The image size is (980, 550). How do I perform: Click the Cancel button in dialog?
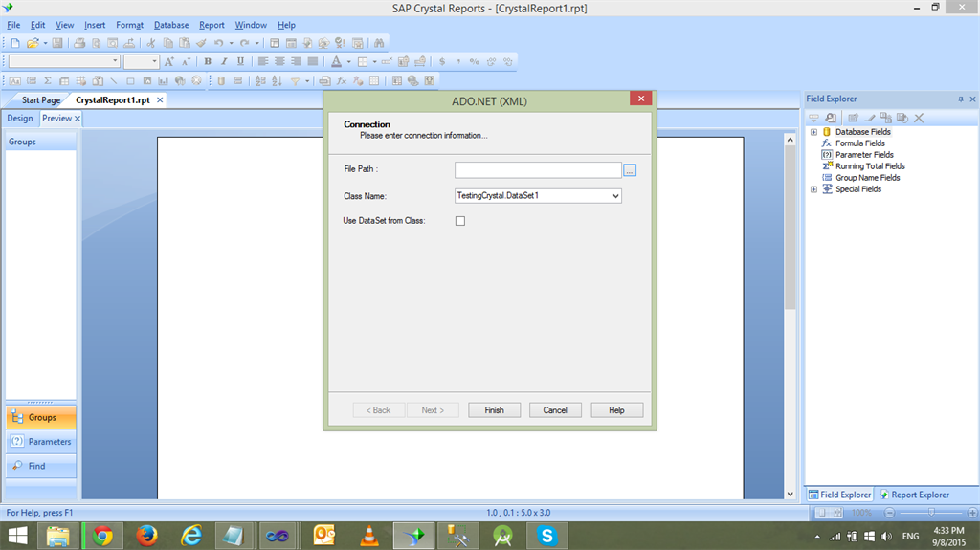tap(555, 410)
